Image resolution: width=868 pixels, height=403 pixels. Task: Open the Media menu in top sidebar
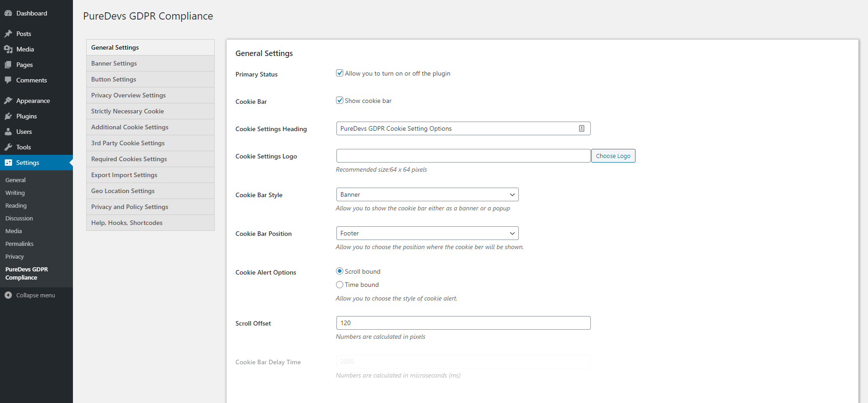pos(36,49)
